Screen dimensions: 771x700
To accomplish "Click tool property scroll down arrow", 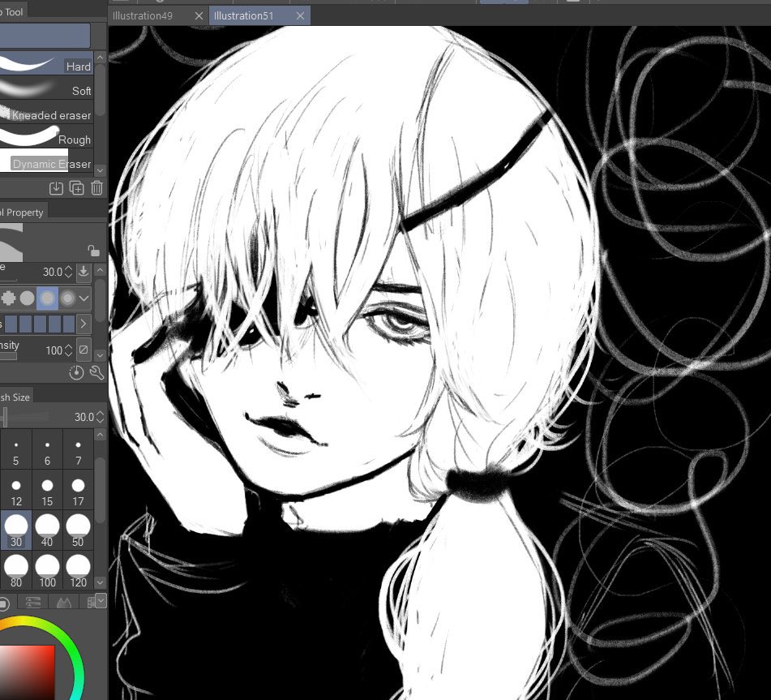I will coord(101,354).
